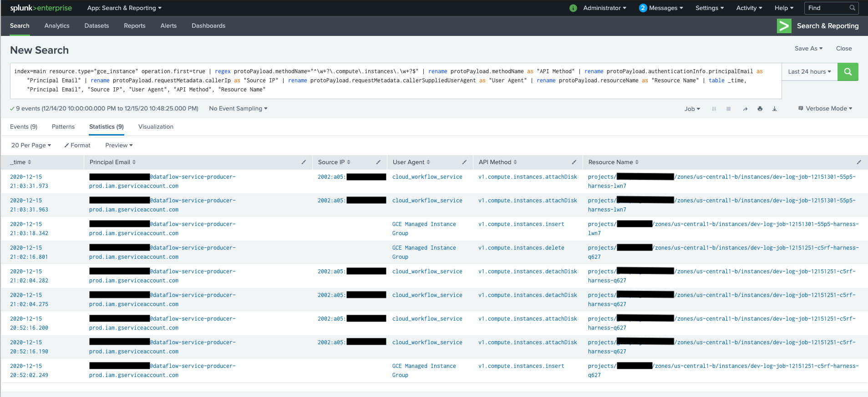Go to the Datasets nav item
The width and height of the screenshot is (868, 397).
tap(96, 26)
